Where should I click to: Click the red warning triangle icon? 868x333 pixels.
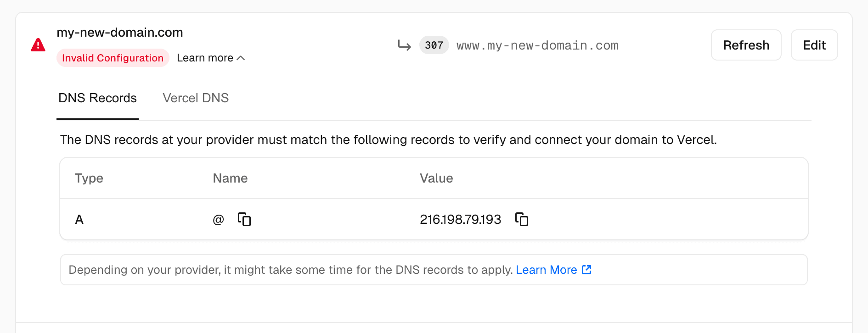(x=38, y=44)
